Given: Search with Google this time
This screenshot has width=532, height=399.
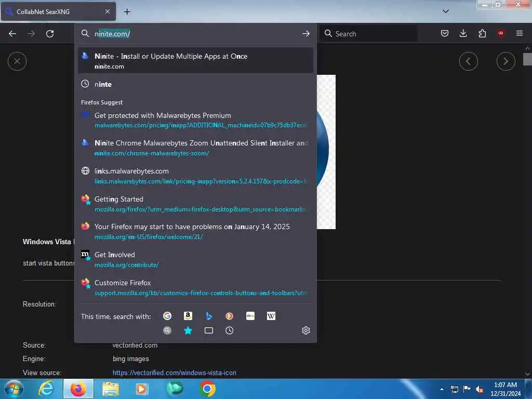Looking at the screenshot, I should (x=167, y=316).
